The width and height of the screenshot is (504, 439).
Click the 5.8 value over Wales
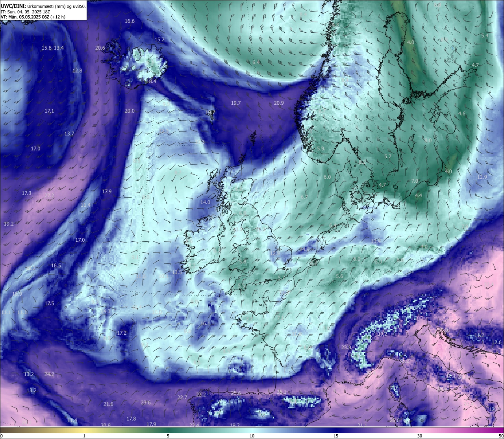tap(243, 262)
